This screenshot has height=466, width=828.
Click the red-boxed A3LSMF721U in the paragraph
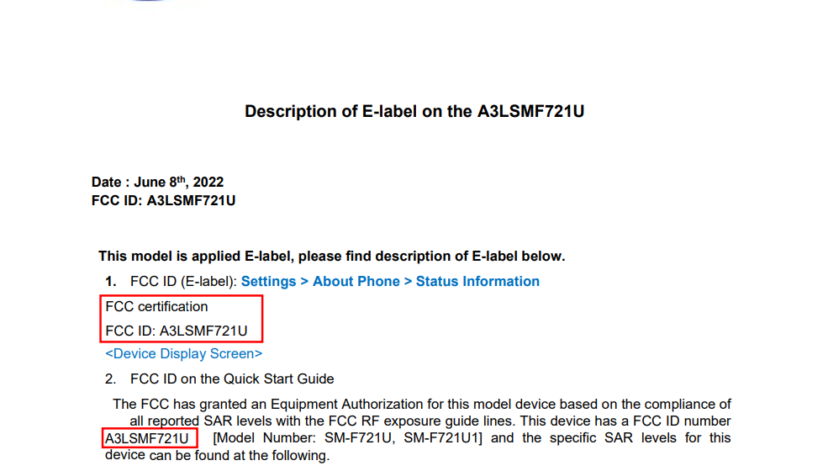(x=146, y=438)
